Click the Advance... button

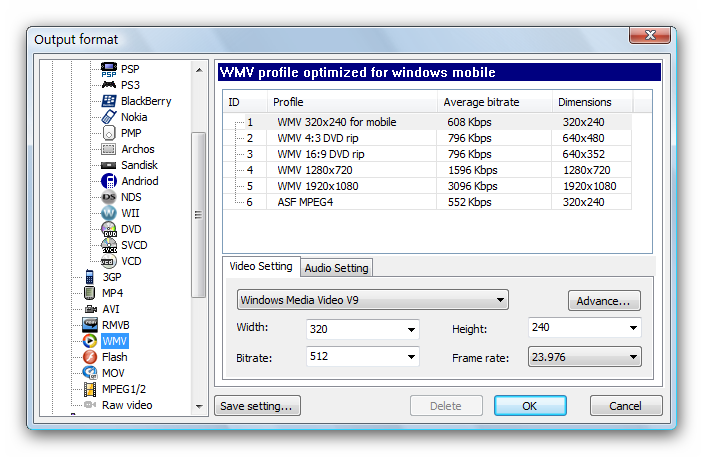604,301
